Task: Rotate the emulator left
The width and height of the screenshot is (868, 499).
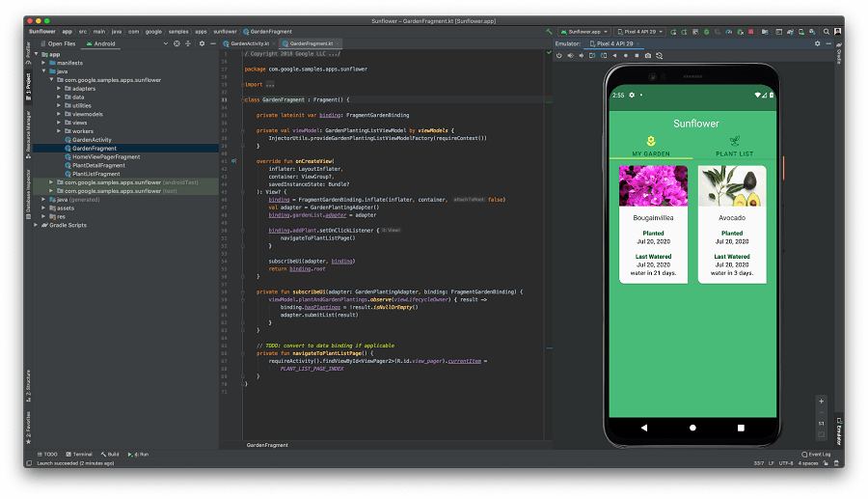Action: pyautogui.click(x=592, y=55)
